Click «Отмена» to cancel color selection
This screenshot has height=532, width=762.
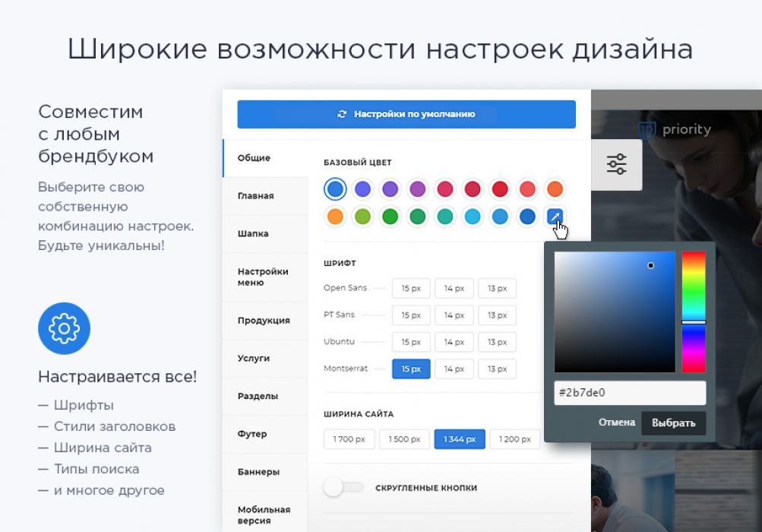pyautogui.click(x=618, y=422)
